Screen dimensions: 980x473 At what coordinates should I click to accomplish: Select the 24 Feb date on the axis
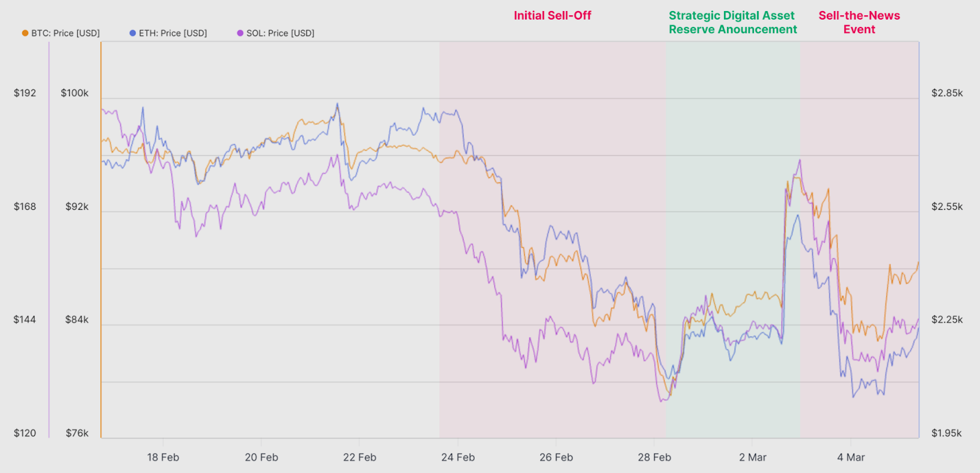coord(458,457)
